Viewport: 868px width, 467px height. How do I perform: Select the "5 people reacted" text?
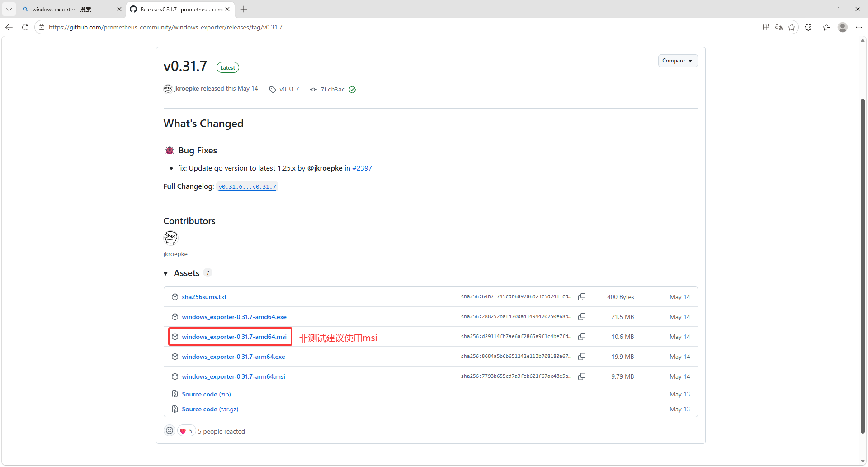tap(222, 431)
